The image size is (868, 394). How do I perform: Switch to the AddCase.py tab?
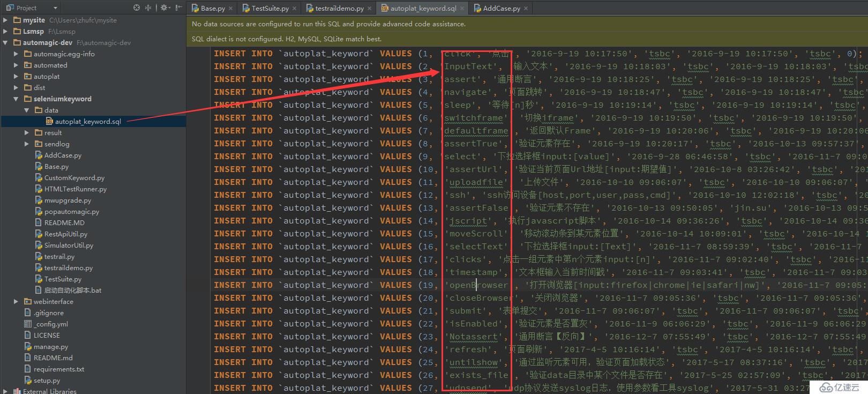click(x=501, y=8)
